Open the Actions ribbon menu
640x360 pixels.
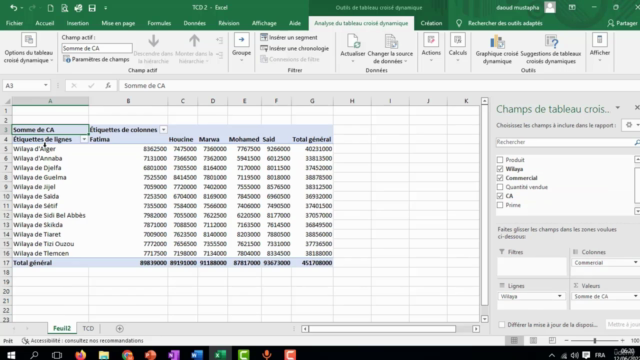[431, 48]
